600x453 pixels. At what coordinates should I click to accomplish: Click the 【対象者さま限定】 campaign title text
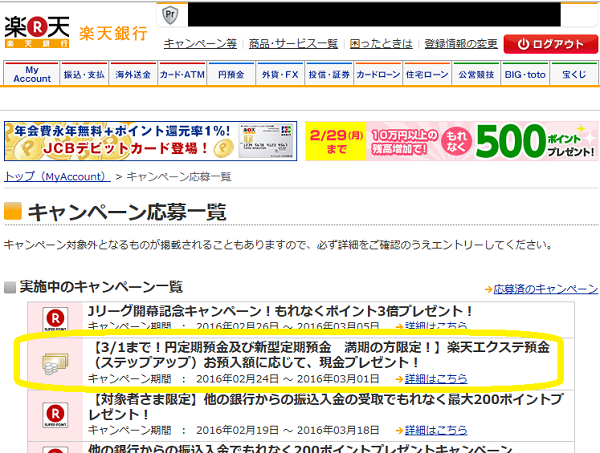pyautogui.click(x=325, y=407)
